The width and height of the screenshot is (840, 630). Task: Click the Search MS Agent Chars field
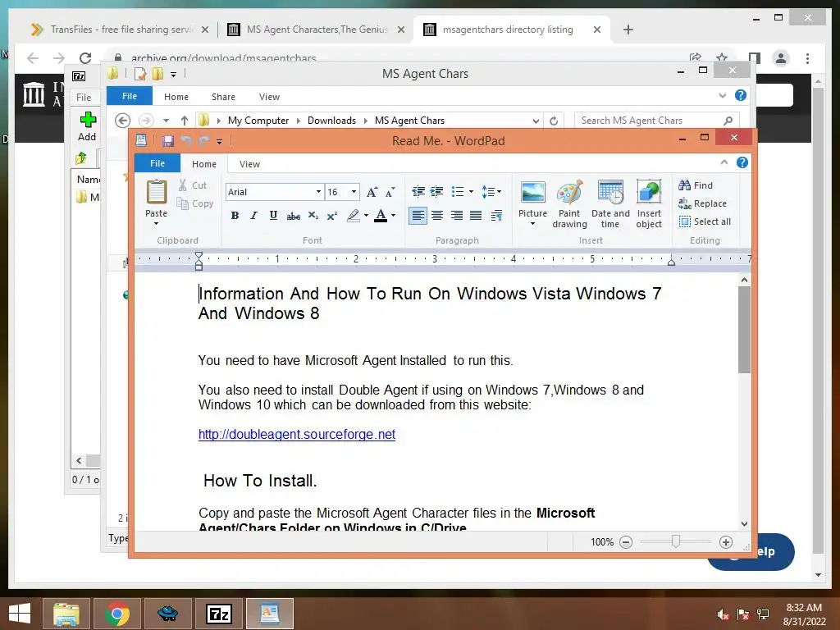tap(657, 121)
